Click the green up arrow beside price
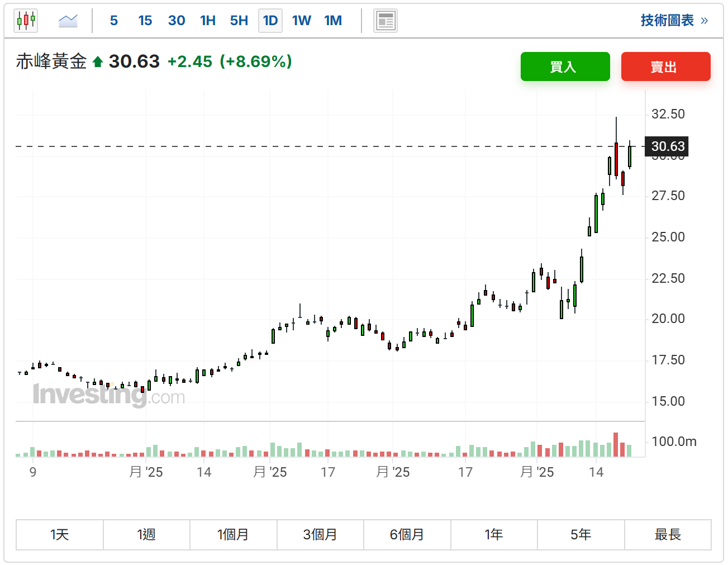 (x=98, y=61)
